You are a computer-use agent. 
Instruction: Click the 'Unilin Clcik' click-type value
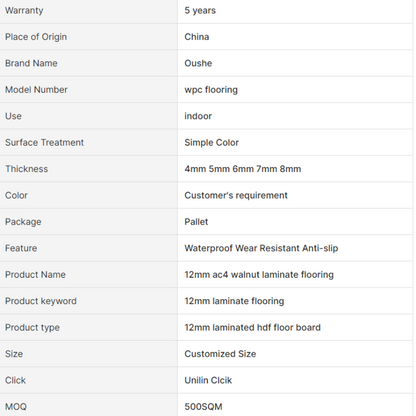(208, 380)
